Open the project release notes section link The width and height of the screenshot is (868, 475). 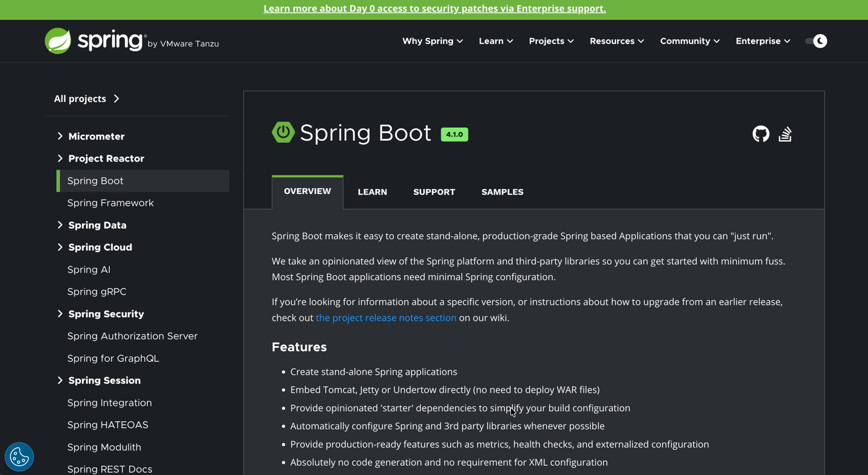386,318
